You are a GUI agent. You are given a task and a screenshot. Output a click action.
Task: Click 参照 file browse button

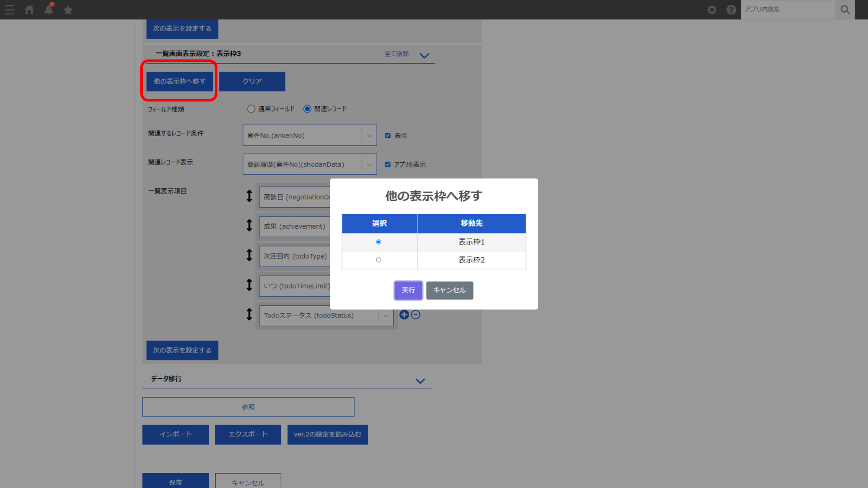pyautogui.click(x=248, y=407)
